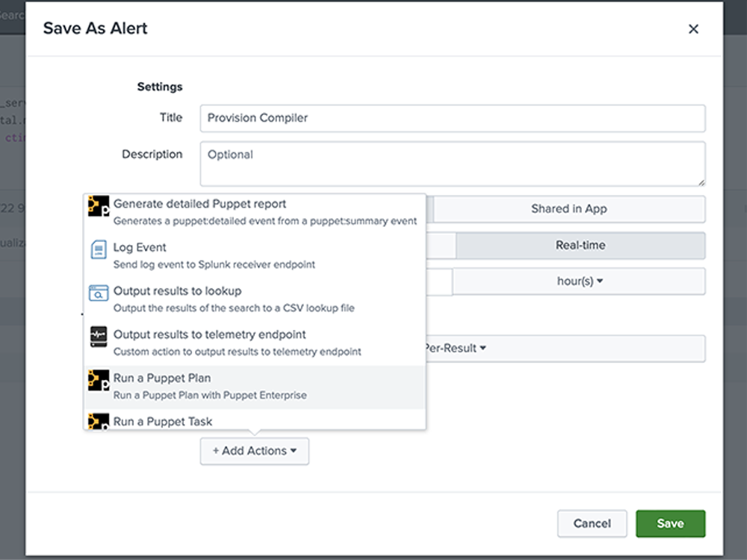Select Generate detailed Puppet report action

click(x=255, y=212)
